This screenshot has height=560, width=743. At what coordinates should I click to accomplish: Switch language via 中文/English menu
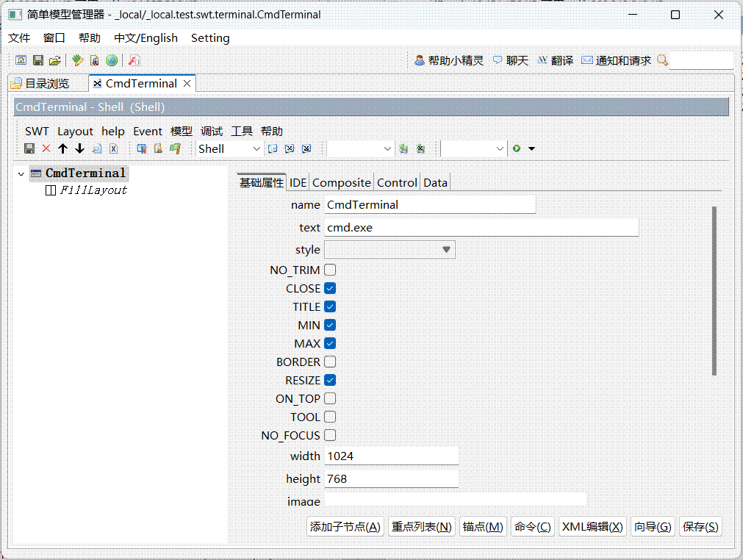point(146,38)
